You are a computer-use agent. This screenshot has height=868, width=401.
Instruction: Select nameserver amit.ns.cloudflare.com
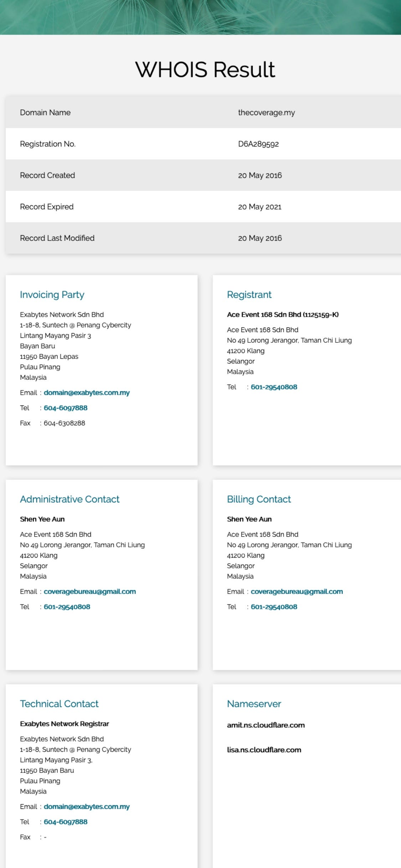click(266, 725)
